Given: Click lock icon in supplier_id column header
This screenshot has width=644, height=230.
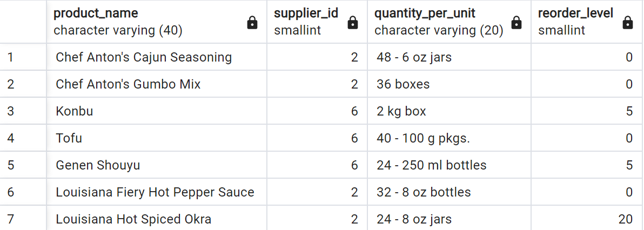Looking at the screenshot, I should click(x=352, y=23).
